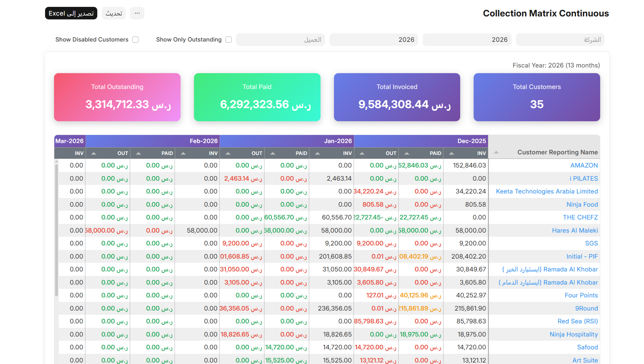This screenshot has height=364, width=644.
Task: Sort the Feb-2026 PAID column
Action: tap(138, 153)
